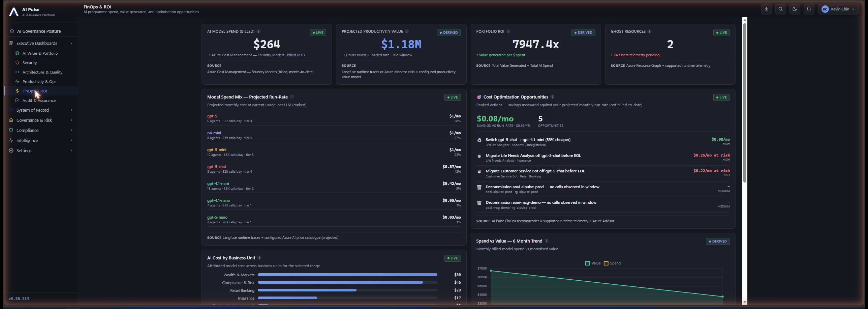Image resolution: width=868 pixels, height=309 pixels.
Task: Click info icon beside Model Spend Mix title
Action: (292, 97)
